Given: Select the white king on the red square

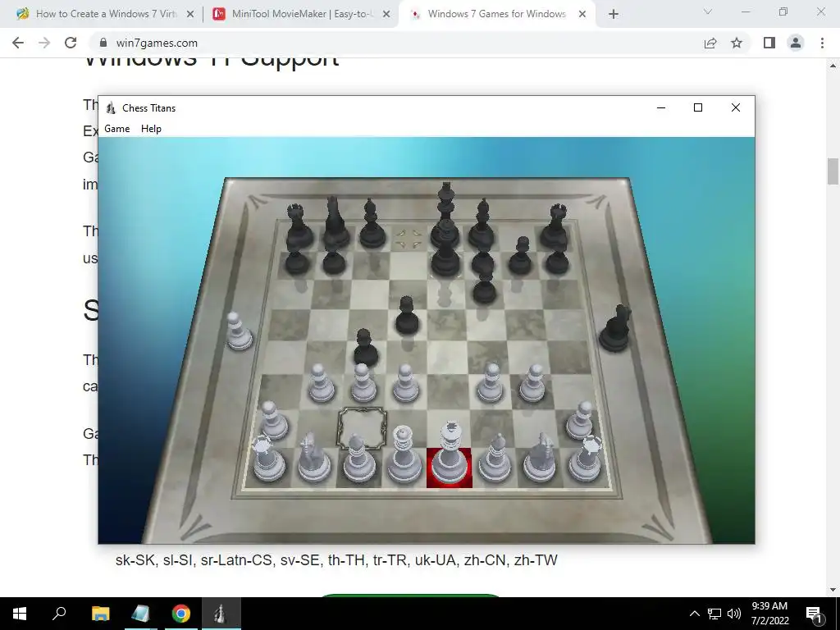Looking at the screenshot, I should coord(450,454).
